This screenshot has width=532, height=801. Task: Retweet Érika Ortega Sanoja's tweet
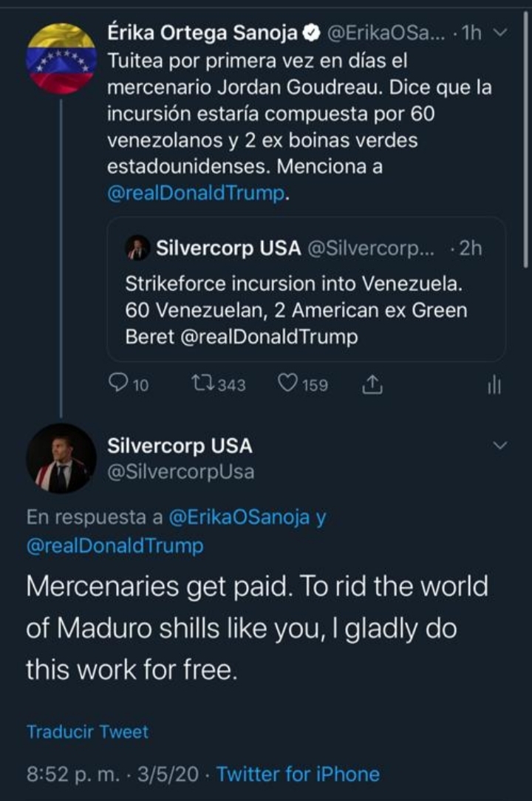pyautogui.click(x=201, y=384)
